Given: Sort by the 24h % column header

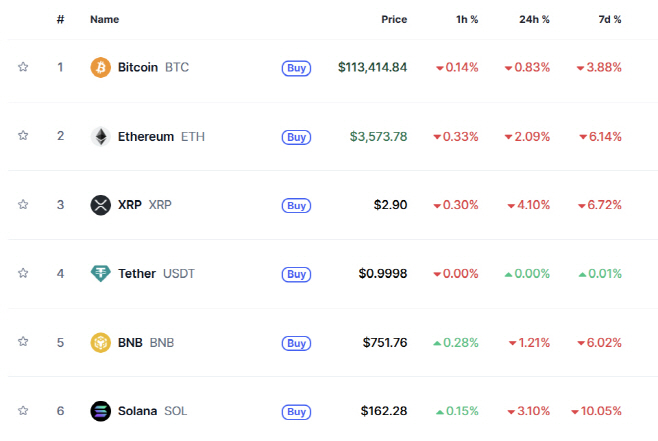Looking at the screenshot, I should tap(534, 19).
